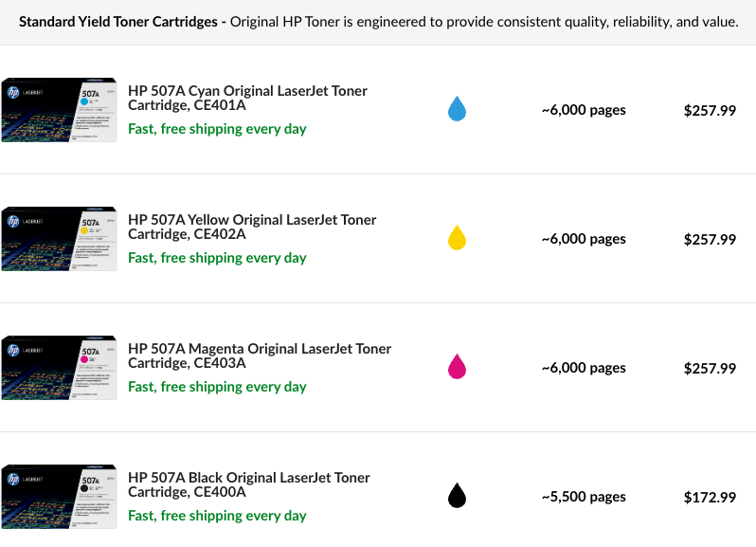The image size is (756, 547).
Task: Open HP 507A Yellow Toner Cartridge CE402A link
Action: [x=252, y=227]
